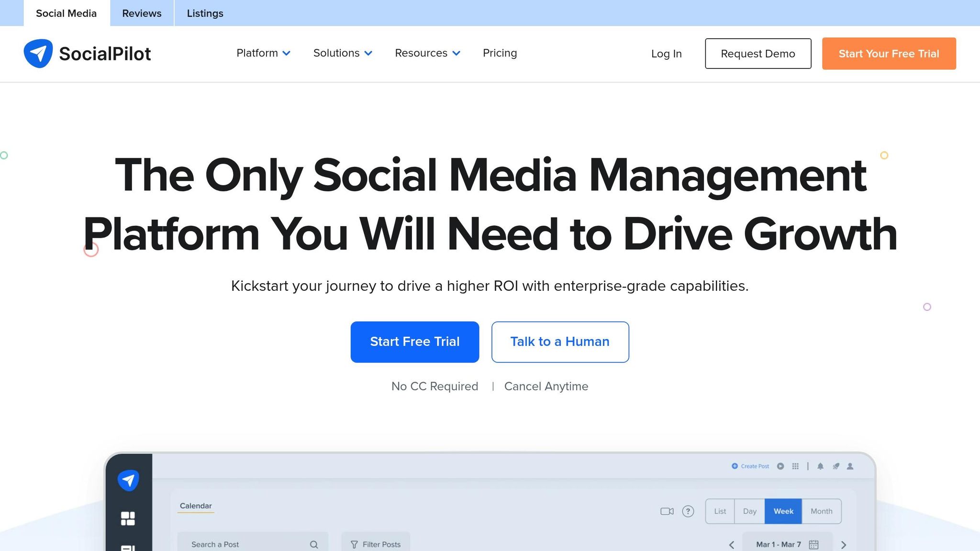
Task: Open the Pricing page
Action: (x=500, y=53)
